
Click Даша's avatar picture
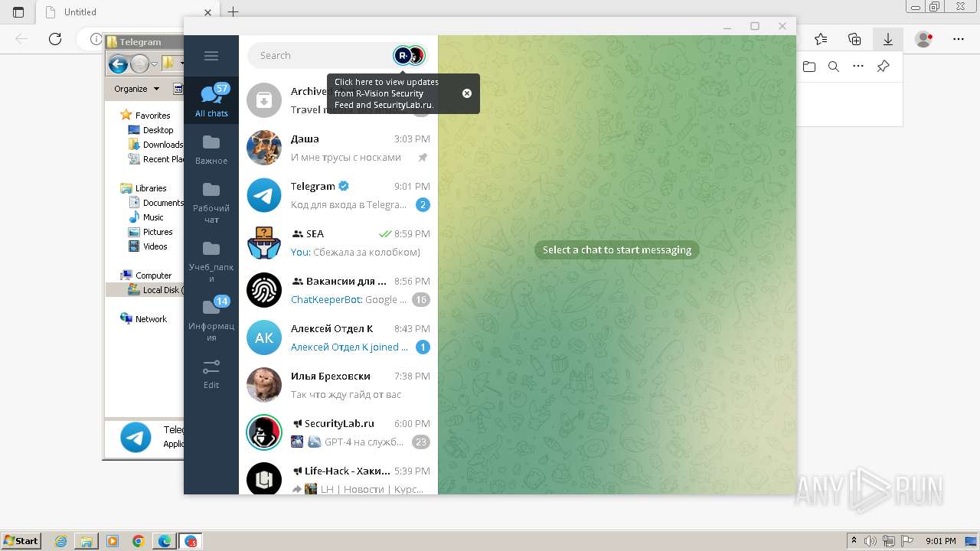[264, 148]
